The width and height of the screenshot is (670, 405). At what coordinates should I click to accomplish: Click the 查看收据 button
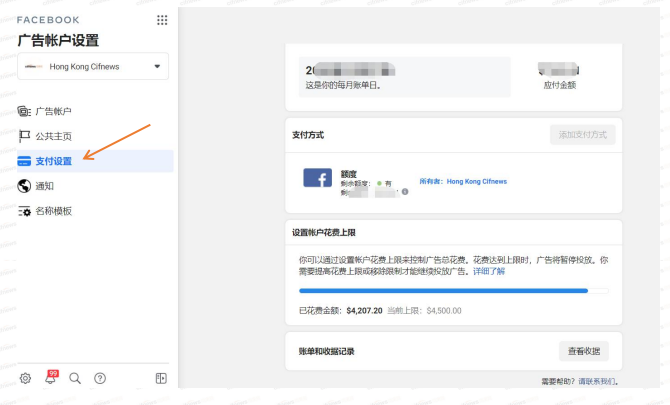583,351
